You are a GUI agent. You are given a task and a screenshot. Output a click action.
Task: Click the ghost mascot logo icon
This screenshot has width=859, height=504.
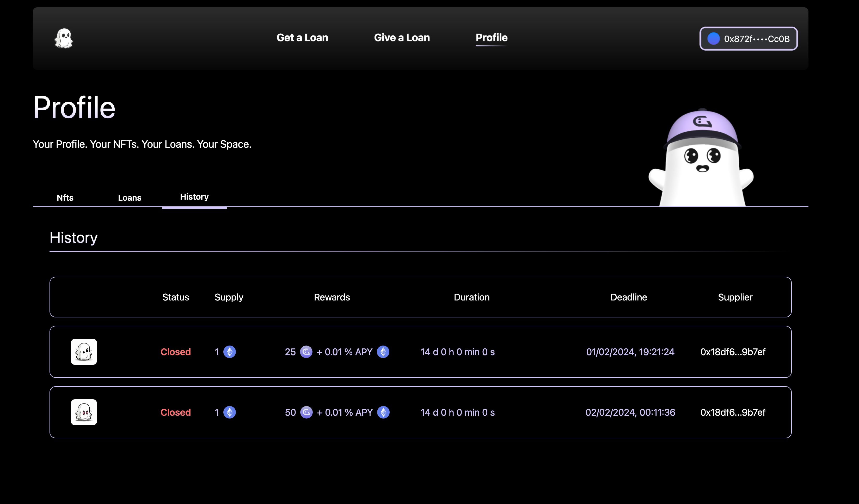[x=65, y=38]
